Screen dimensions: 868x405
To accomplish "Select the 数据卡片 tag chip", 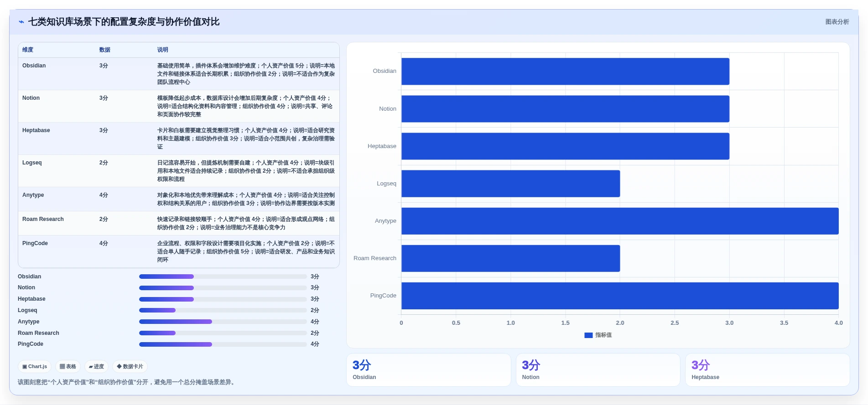I will click(130, 366).
